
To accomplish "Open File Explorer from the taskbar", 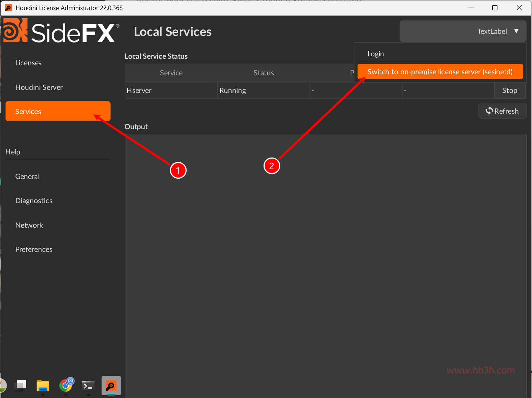I will 43,386.
